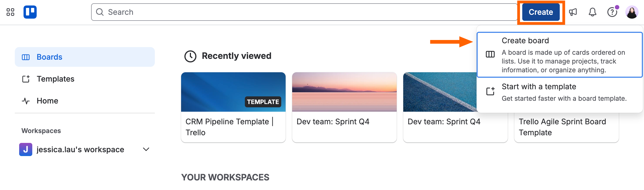
Task: Click the Home pulse icon
Action: point(26,101)
